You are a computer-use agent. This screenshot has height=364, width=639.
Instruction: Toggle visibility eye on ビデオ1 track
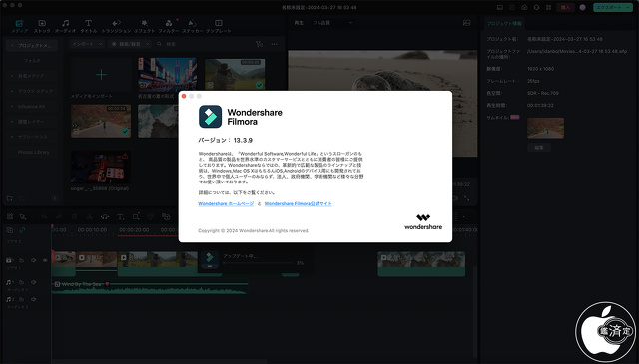[x=45, y=260]
